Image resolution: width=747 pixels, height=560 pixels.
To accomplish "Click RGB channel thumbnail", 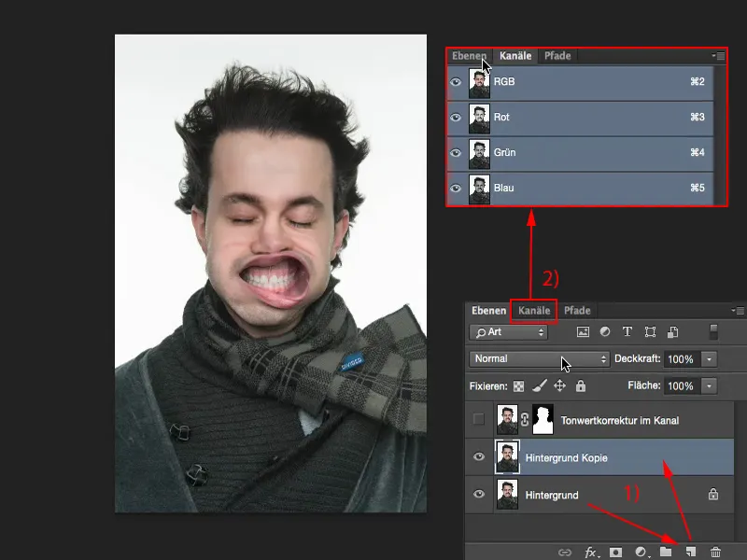I will click(x=479, y=83).
